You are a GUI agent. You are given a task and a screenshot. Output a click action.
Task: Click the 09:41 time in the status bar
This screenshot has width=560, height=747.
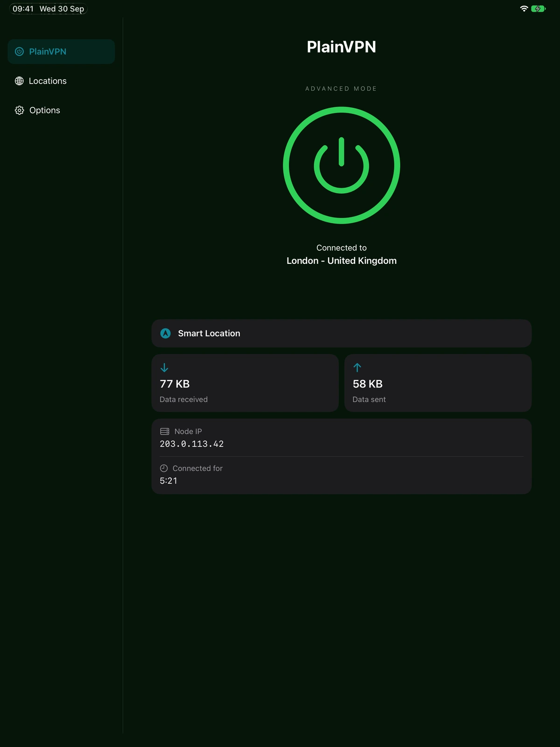(23, 9)
